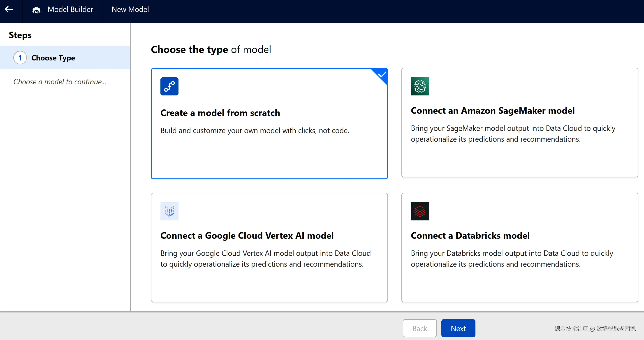The width and height of the screenshot is (644, 340).
Task: Open the New Model tab
Action: [x=130, y=9]
